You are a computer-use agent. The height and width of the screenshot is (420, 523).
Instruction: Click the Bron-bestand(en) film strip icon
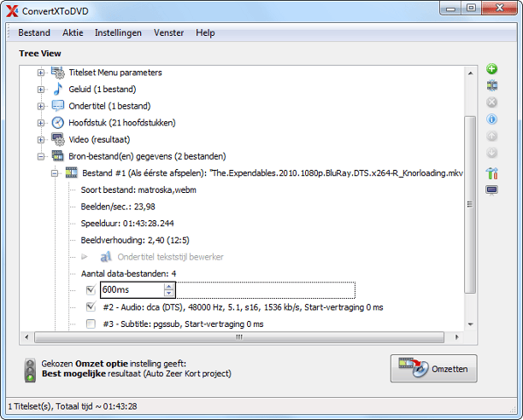57,156
